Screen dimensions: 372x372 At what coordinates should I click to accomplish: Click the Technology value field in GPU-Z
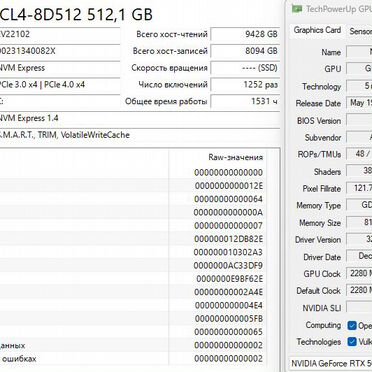coord(359,86)
